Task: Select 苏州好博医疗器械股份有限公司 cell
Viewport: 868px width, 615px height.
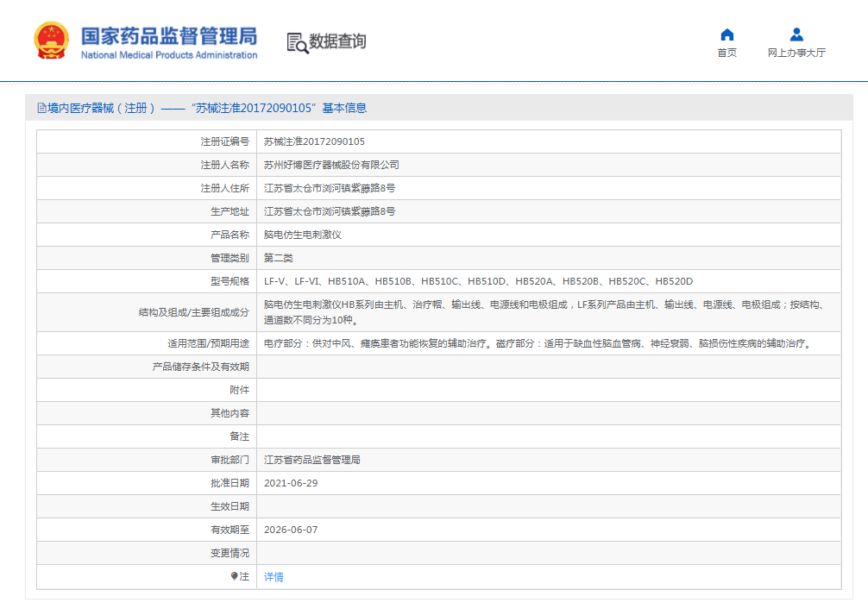Action: pos(331,165)
